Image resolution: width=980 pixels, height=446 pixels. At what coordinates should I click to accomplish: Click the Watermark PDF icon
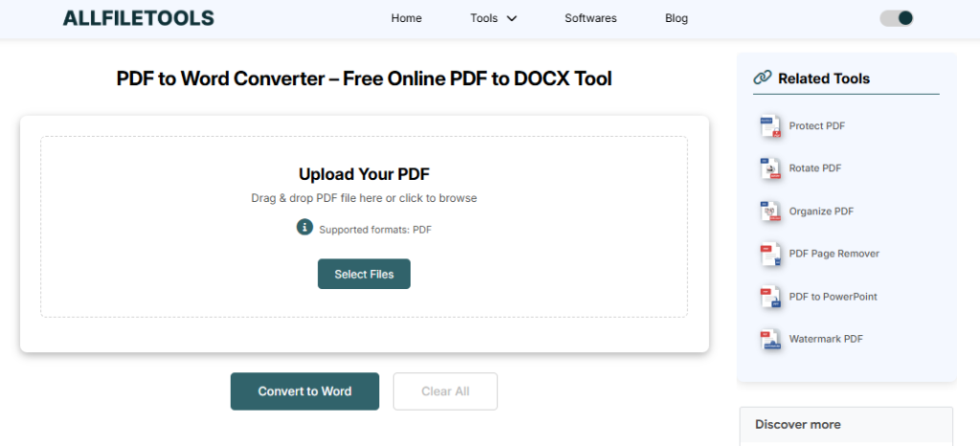click(770, 339)
